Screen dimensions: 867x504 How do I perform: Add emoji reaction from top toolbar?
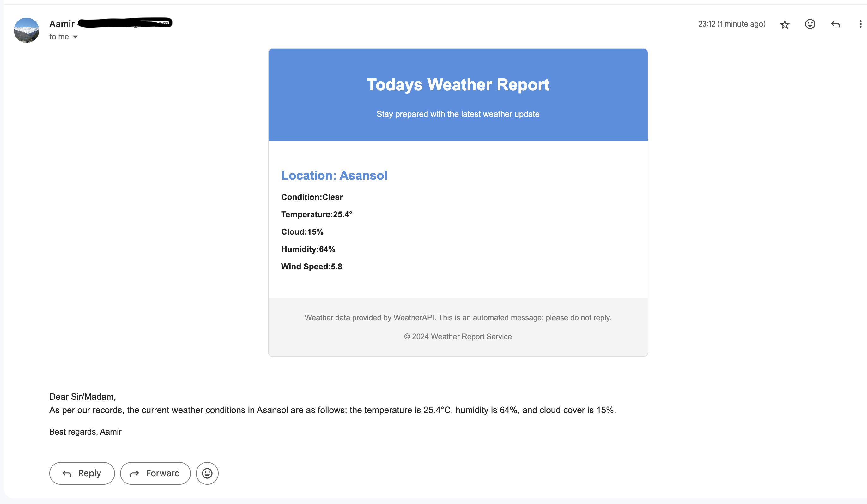point(810,24)
